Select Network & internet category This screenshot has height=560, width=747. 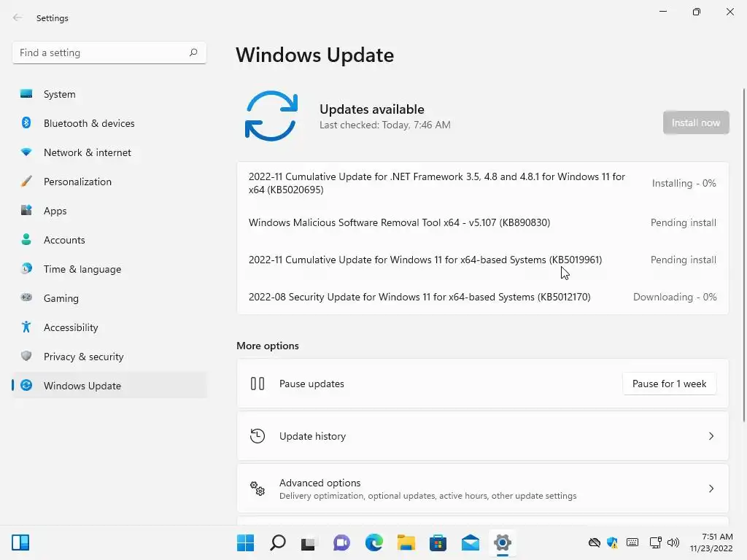pos(109,152)
